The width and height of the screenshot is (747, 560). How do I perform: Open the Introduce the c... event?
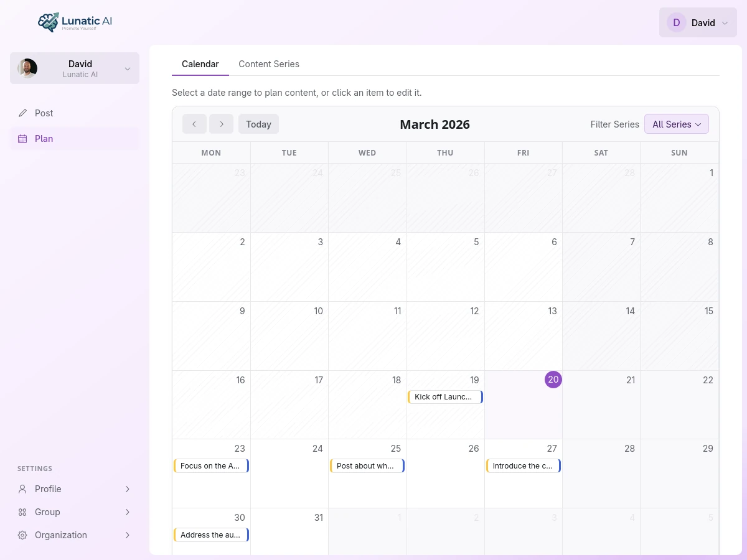point(524,465)
